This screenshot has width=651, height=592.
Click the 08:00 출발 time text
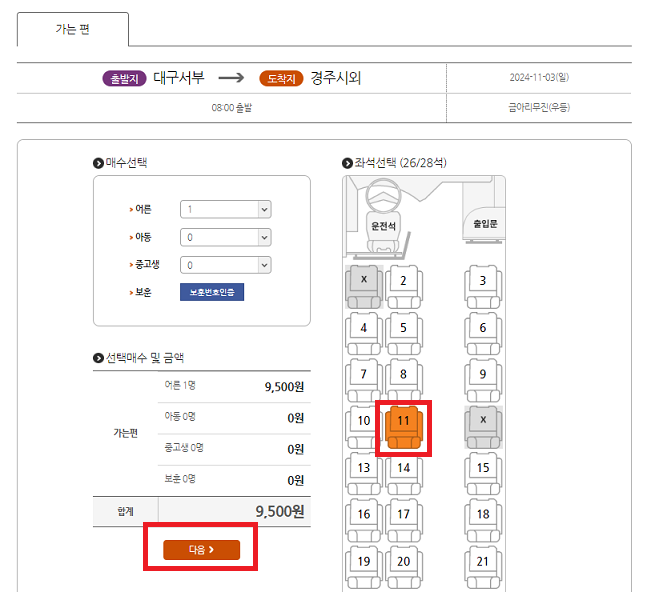(232, 108)
